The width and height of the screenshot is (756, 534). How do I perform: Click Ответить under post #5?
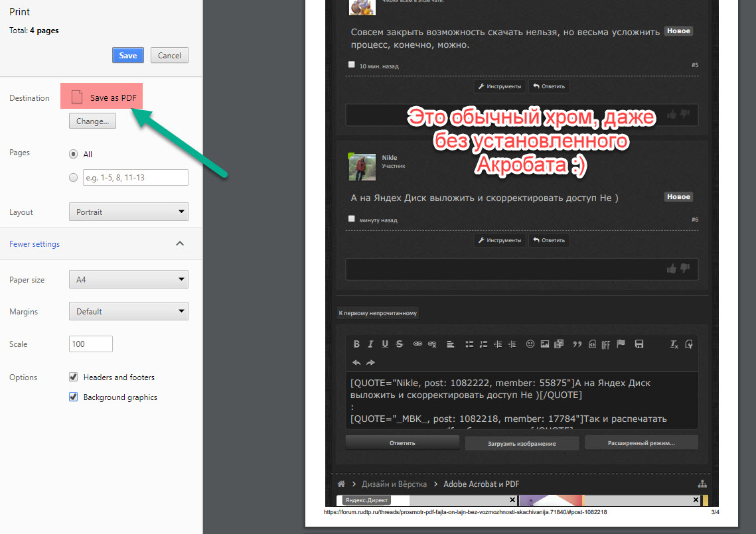[549, 86]
